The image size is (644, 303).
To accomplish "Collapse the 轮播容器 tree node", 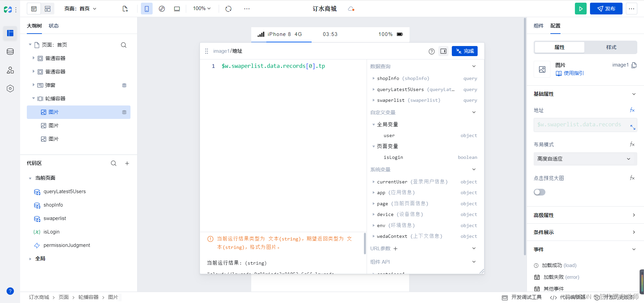I will point(33,98).
